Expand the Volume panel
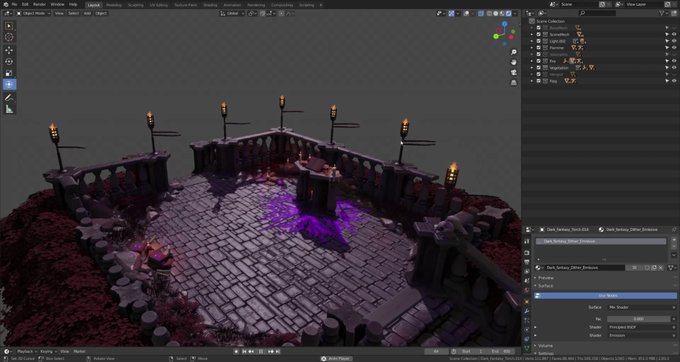Screen dimensions: 680x362 (545, 346)
